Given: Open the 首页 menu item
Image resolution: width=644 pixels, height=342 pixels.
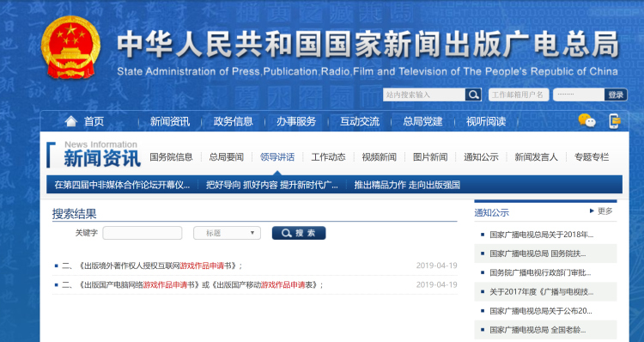Looking at the screenshot, I should [x=94, y=121].
